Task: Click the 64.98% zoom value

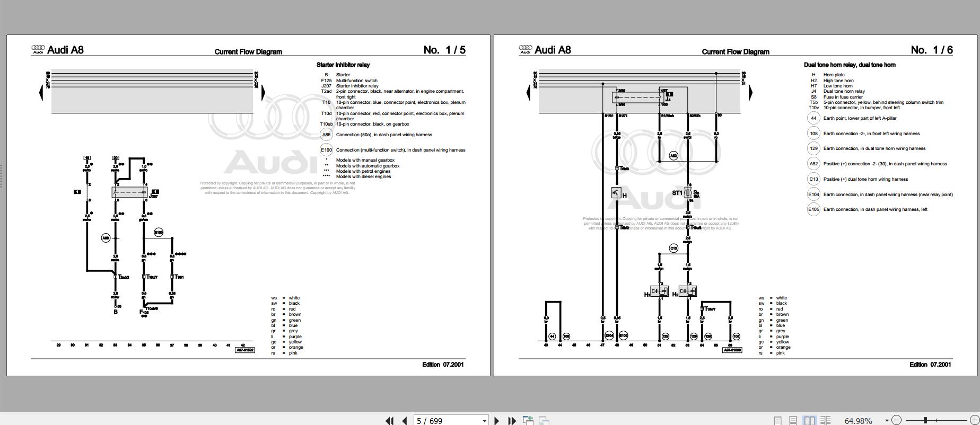Action: [x=858, y=421]
